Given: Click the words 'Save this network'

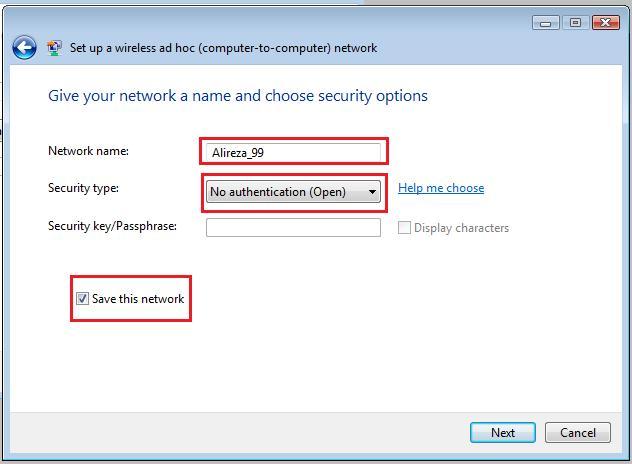Looking at the screenshot, I should click(x=138, y=299).
